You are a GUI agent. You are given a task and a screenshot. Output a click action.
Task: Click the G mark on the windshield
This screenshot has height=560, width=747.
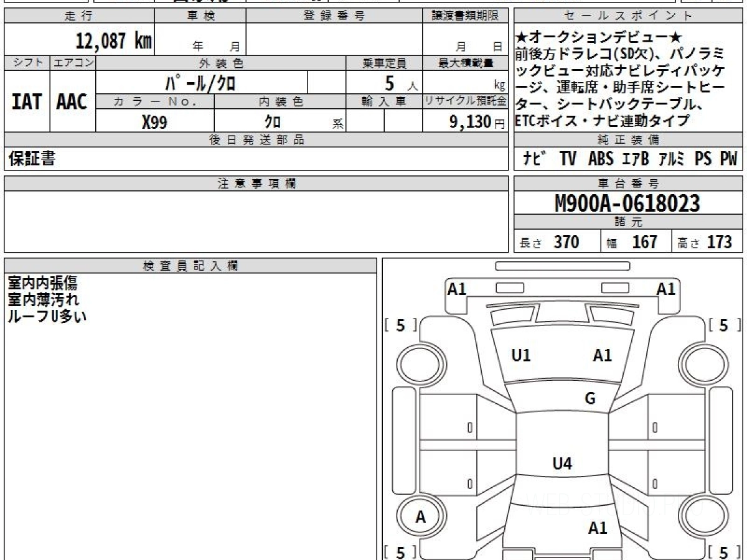[x=590, y=399]
